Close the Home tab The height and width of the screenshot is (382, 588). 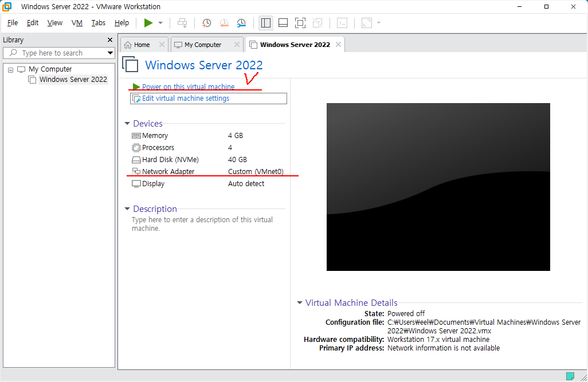click(162, 44)
